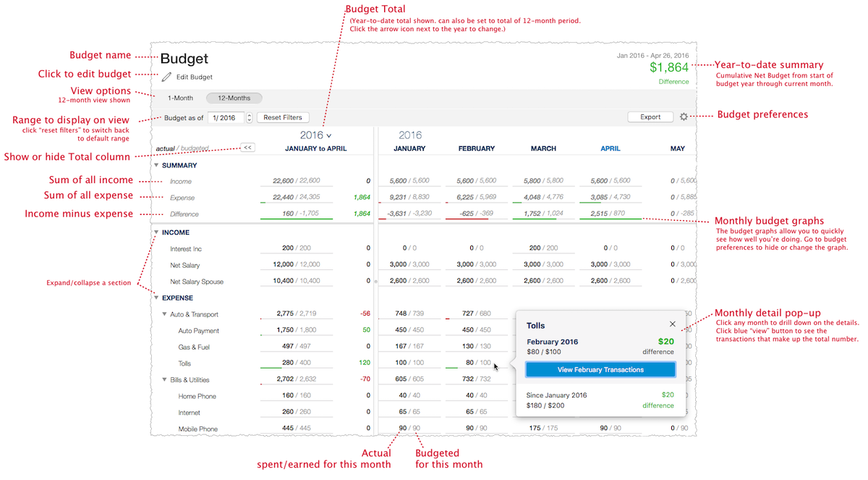
Task: Click View February Transactions button
Action: point(600,369)
